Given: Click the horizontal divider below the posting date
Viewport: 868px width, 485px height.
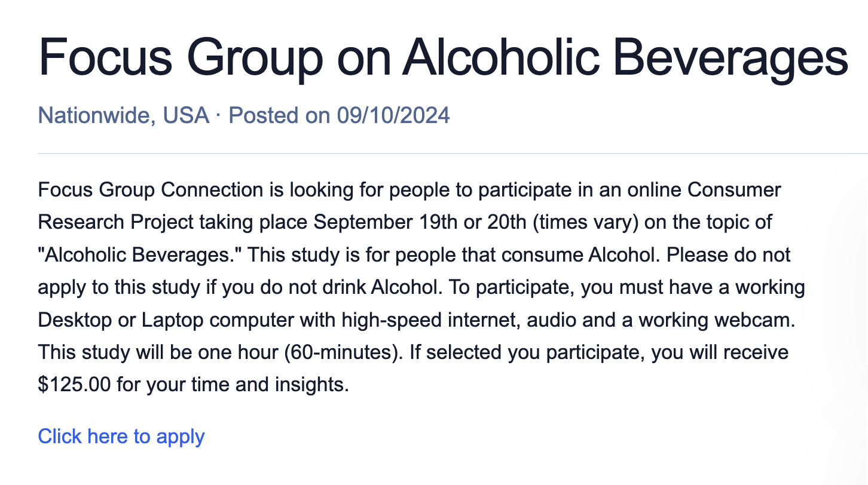Looking at the screenshot, I should point(453,154).
